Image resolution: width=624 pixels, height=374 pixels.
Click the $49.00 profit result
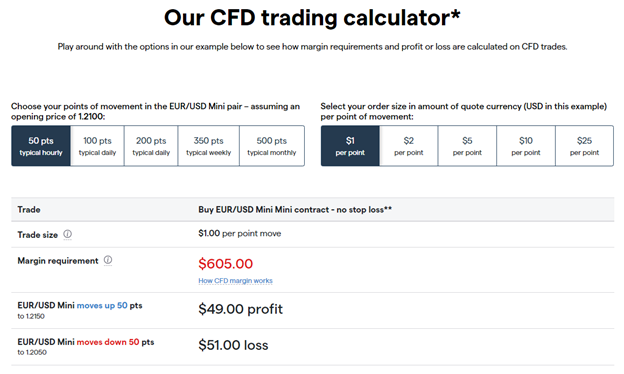(x=240, y=309)
